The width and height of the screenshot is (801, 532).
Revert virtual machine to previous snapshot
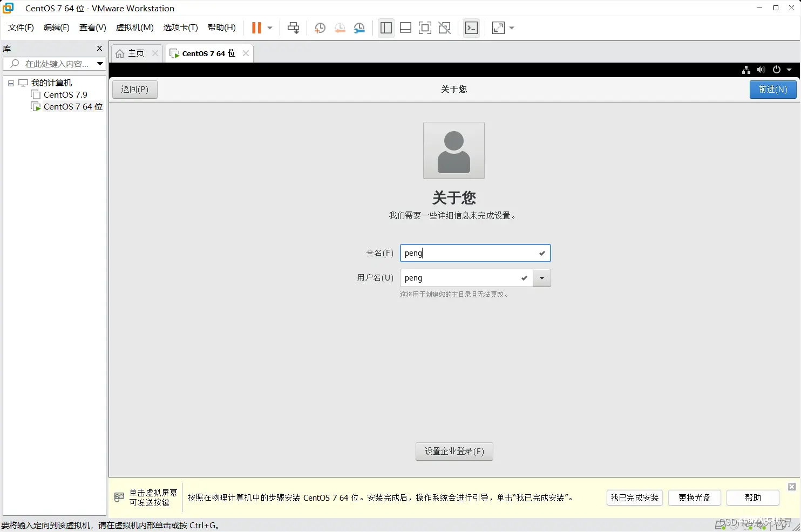(x=340, y=28)
